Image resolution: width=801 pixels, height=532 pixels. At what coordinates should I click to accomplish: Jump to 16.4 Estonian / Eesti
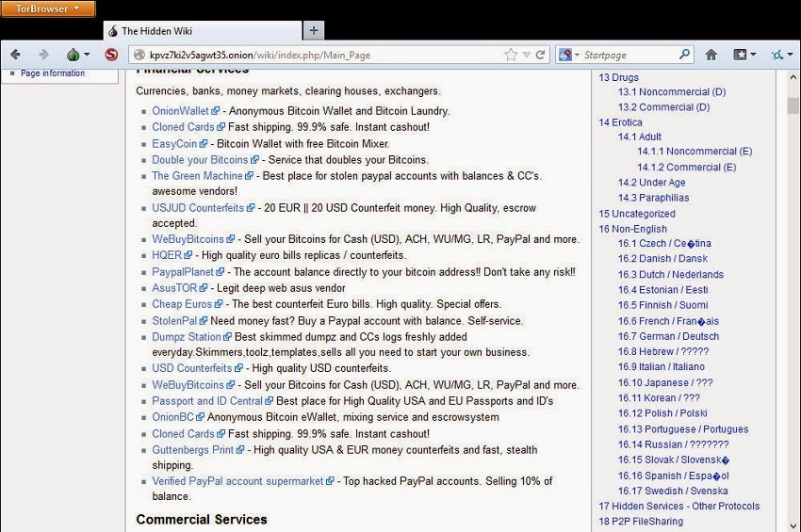[663, 289]
